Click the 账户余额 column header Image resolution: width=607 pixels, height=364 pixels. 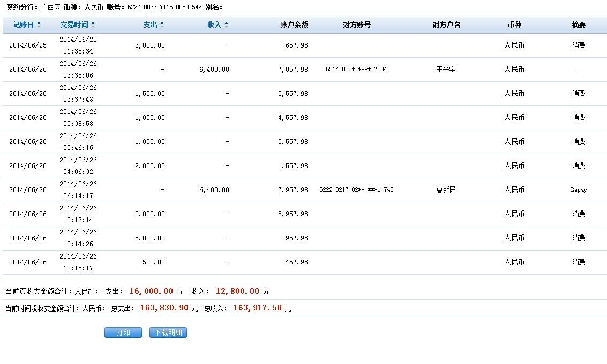(294, 25)
